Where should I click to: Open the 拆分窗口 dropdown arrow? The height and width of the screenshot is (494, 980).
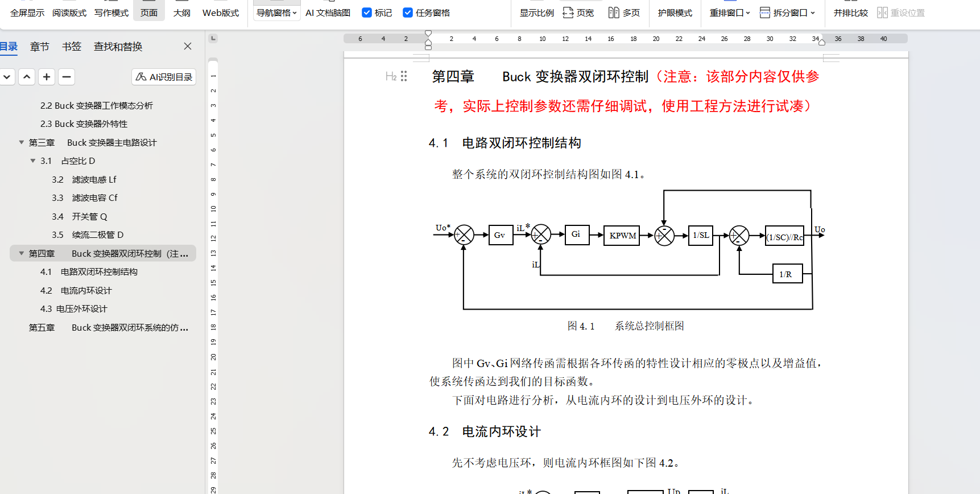(x=813, y=13)
